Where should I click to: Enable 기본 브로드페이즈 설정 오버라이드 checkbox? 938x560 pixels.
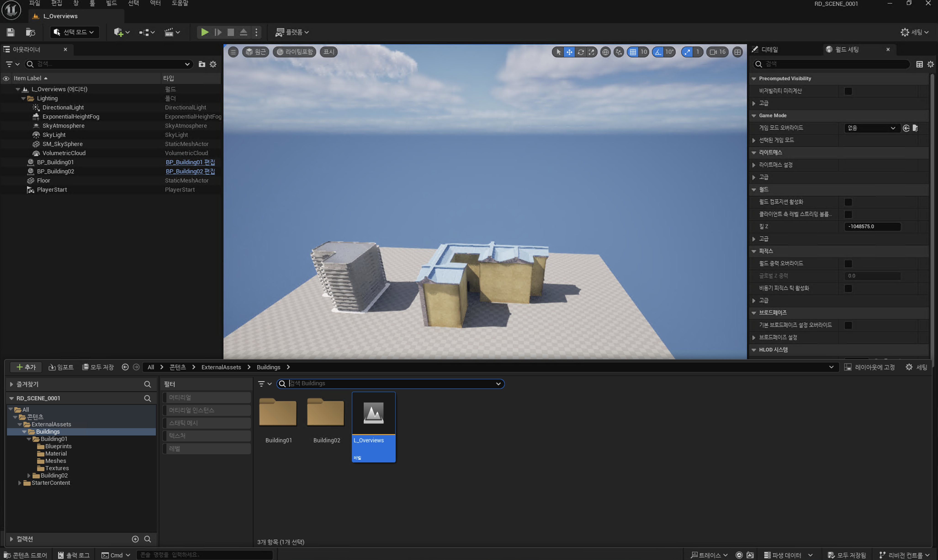[848, 325]
